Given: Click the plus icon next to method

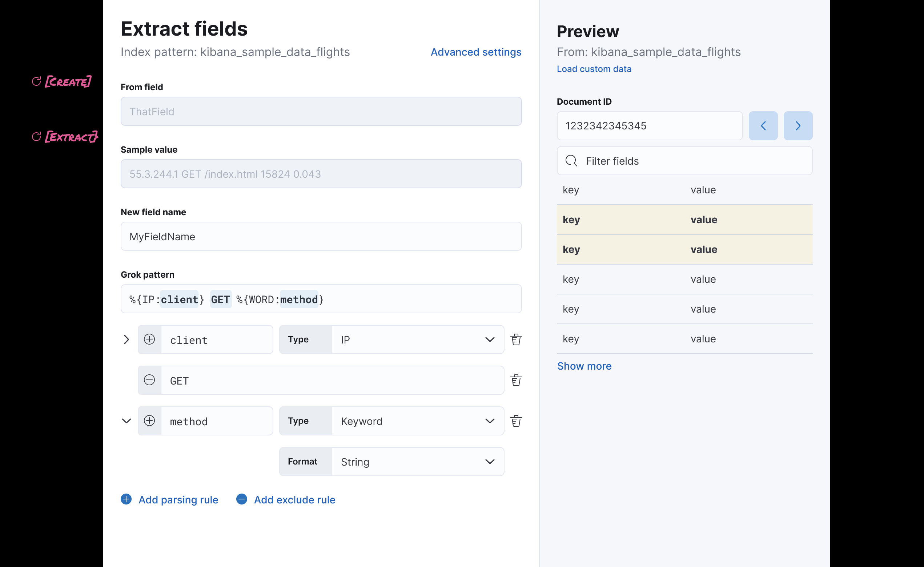Looking at the screenshot, I should pyautogui.click(x=150, y=421).
